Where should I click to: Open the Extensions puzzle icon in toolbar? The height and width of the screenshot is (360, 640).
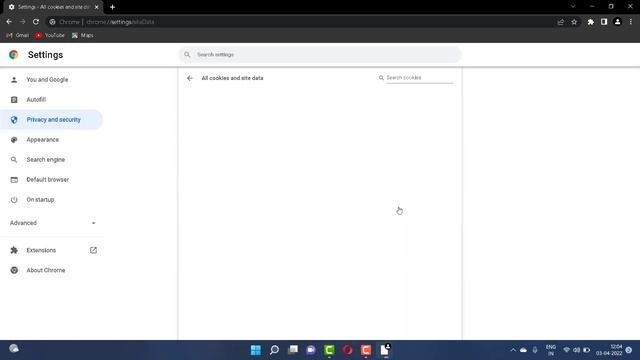coord(591,22)
